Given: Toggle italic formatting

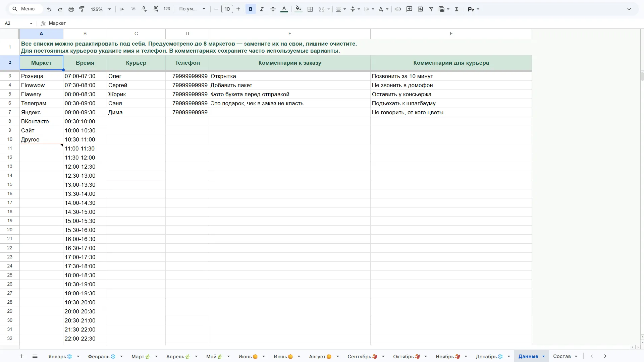Looking at the screenshot, I should coord(262,9).
